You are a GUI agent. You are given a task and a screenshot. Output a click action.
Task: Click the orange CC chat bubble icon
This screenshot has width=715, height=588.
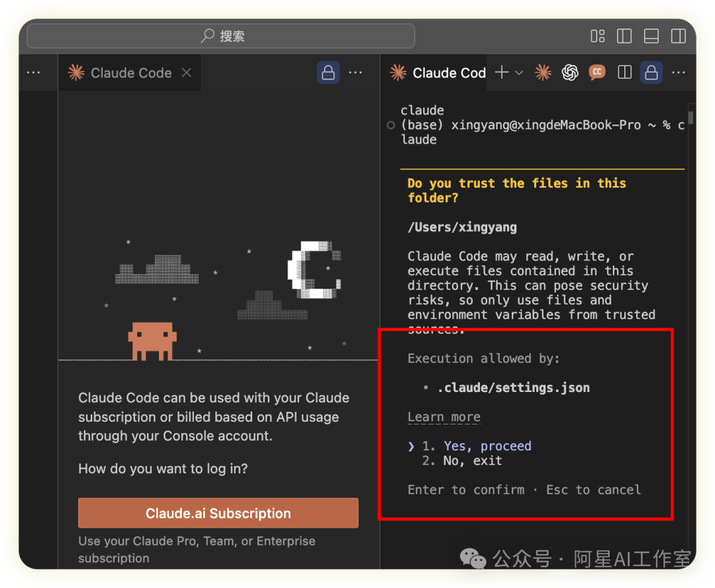point(597,73)
